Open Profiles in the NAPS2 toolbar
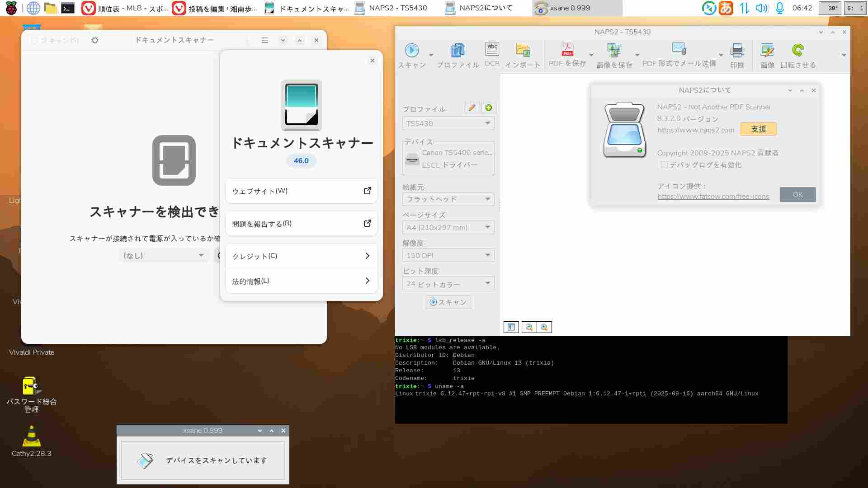Screen dimensions: 868x488 point(458,56)
